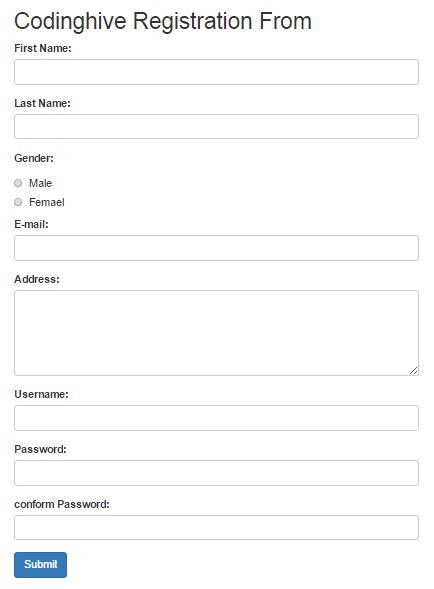434x589 pixels.
Task: Focus the Last Name input field
Action: [x=216, y=127]
